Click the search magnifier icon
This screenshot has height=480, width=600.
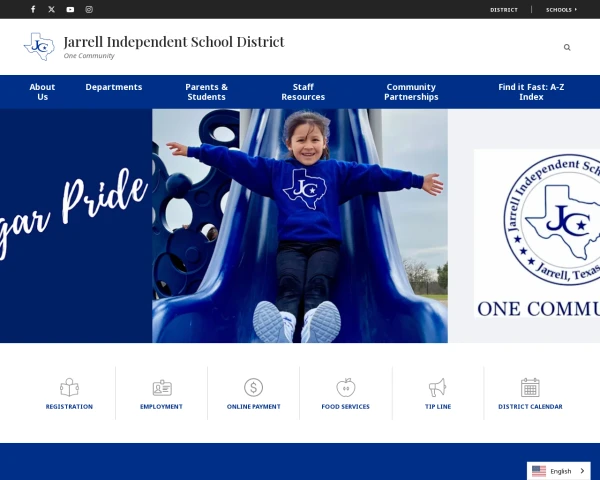point(567,47)
